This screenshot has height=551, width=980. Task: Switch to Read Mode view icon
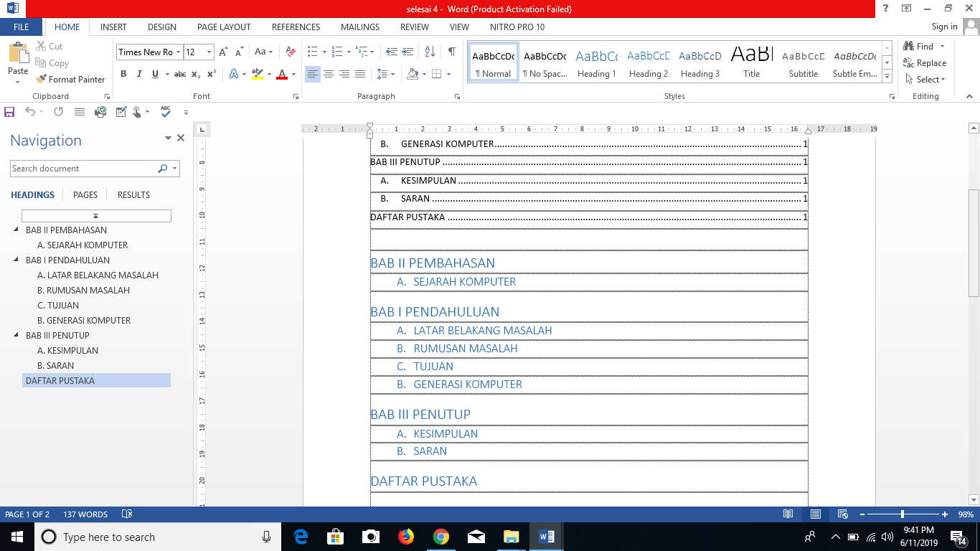tap(788, 514)
